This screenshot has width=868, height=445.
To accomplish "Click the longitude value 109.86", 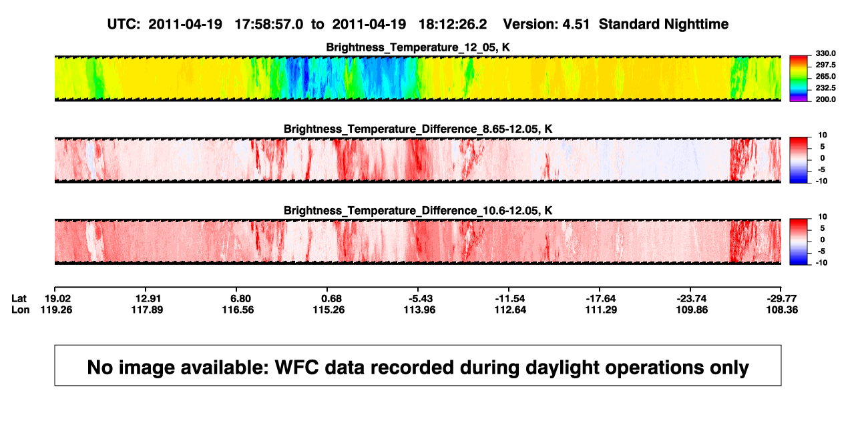I will click(x=692, y=310).
